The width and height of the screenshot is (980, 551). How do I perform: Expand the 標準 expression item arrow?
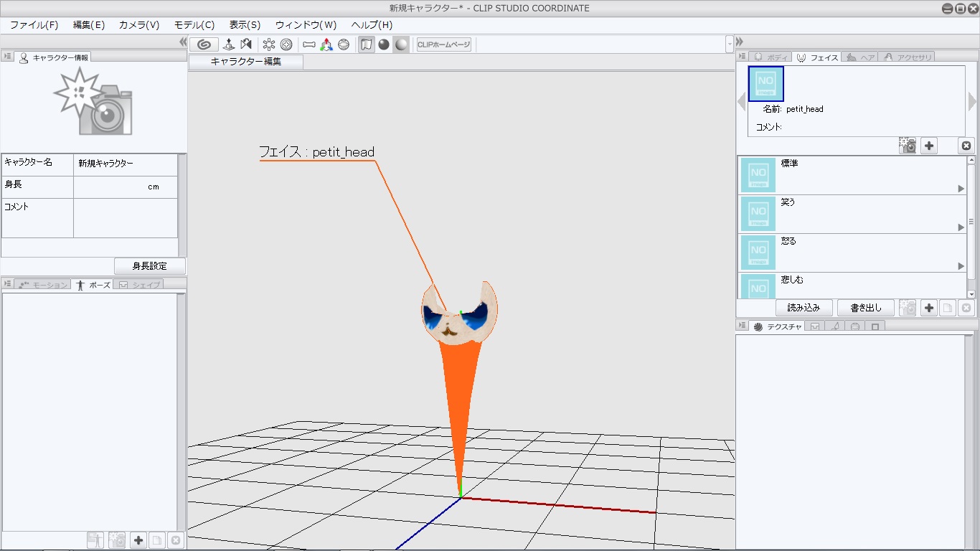click(x=961, y=189)
